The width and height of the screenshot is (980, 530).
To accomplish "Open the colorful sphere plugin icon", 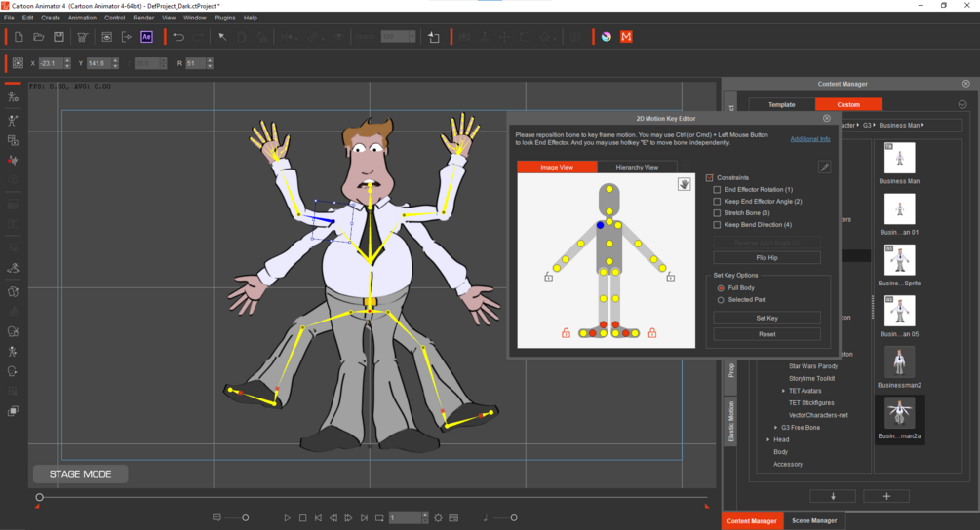I will pyautogui.click(x=607, y=37).
